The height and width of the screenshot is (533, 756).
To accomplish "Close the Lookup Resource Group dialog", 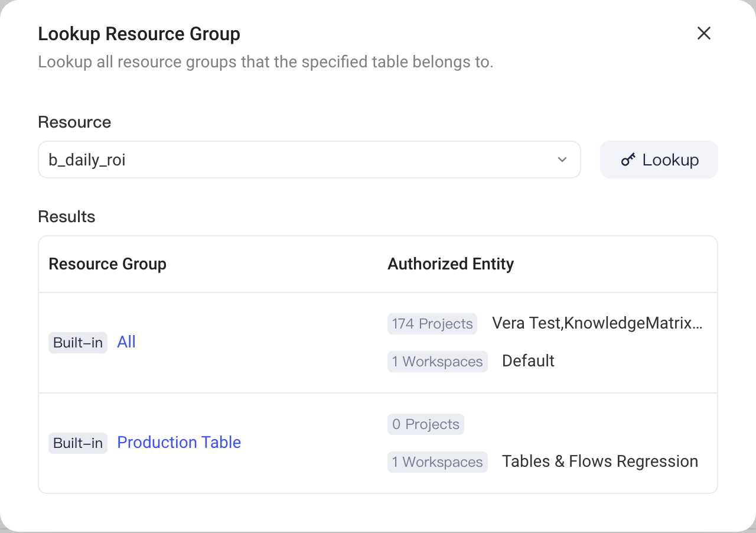I will click(703, 33).
